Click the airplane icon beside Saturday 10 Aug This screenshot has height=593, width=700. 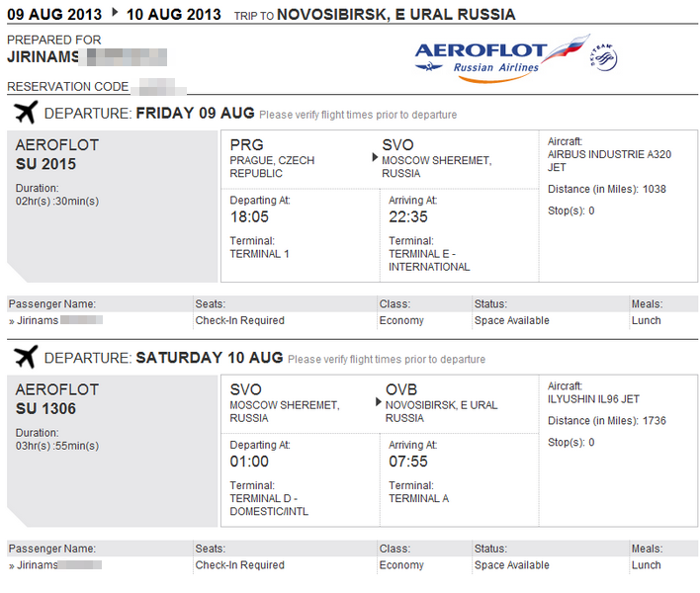(26, 357)
